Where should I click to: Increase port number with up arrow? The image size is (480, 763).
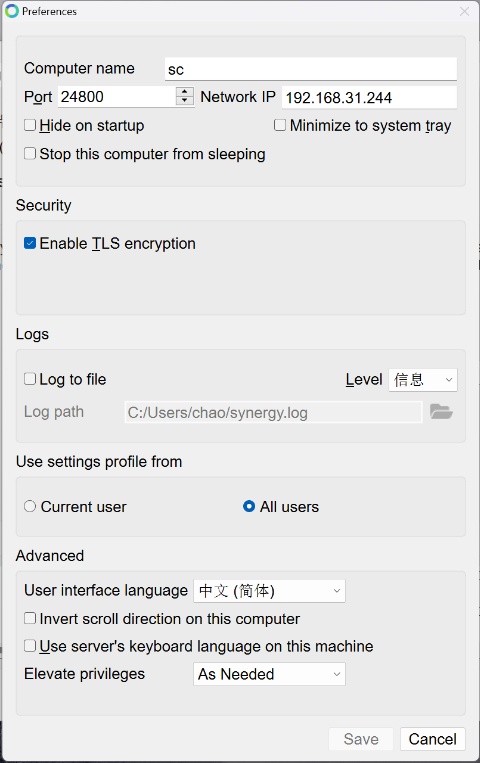[x=185, y=91]
